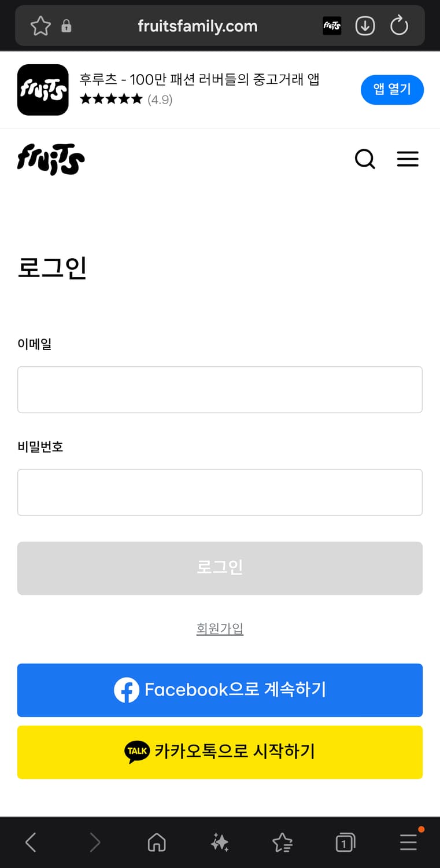
Task: Open browser tabs via the tab counter icon
Action: 345,842
